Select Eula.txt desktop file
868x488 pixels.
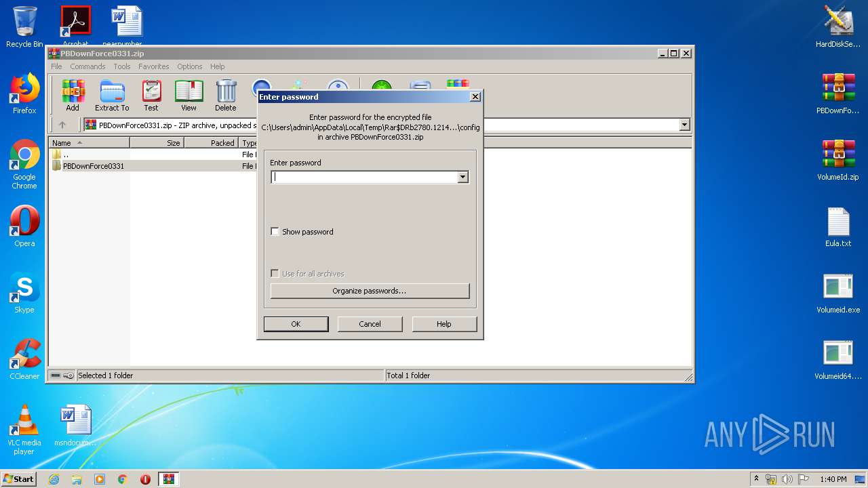tap(838, 226)
